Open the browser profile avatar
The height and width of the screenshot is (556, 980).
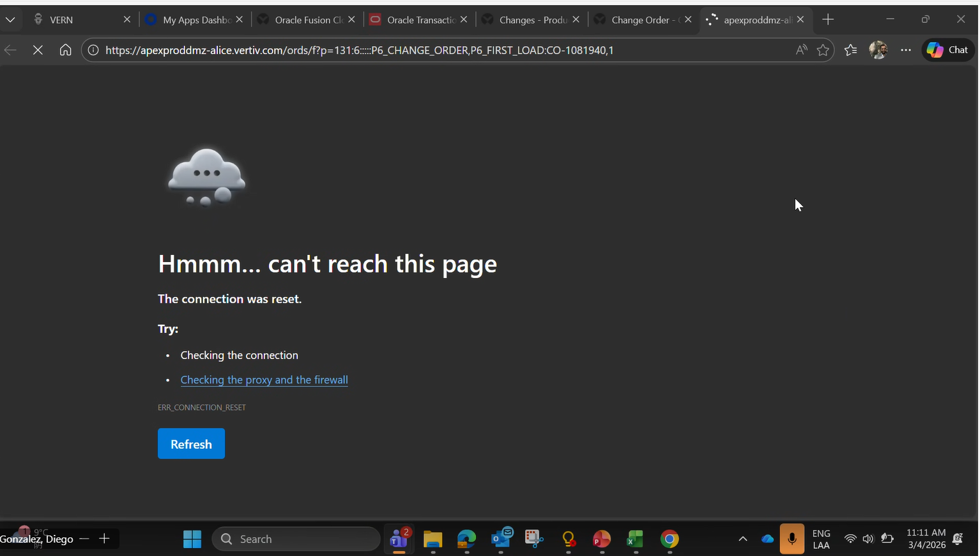(x=878, y=50)
